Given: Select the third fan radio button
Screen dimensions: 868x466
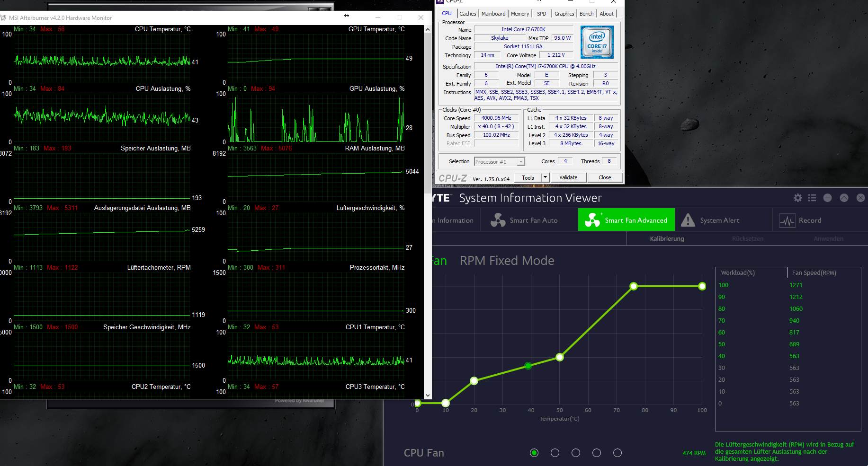Looking at the screenshot, I should pos(576,453).
